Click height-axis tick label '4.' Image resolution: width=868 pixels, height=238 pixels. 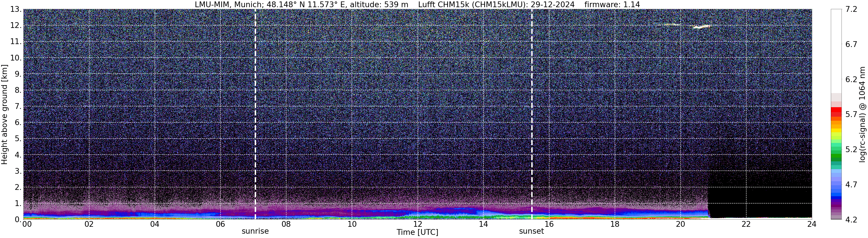(x=18, y=155)
